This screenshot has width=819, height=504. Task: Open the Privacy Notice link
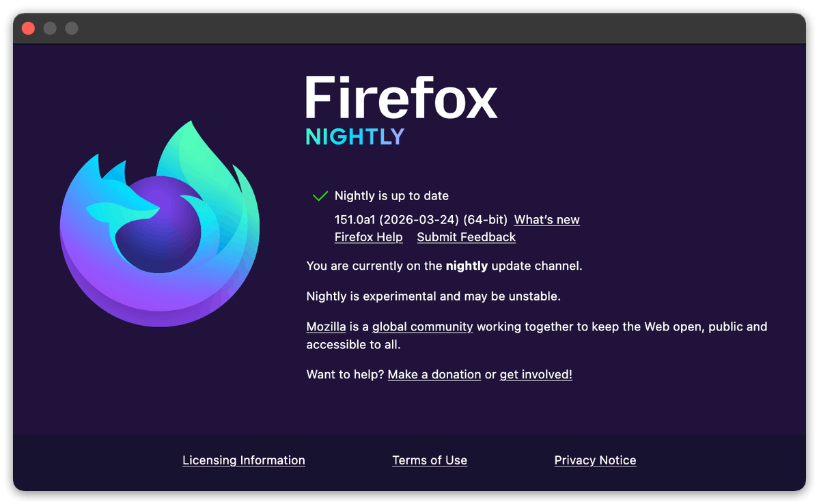(x=595, y=460)
